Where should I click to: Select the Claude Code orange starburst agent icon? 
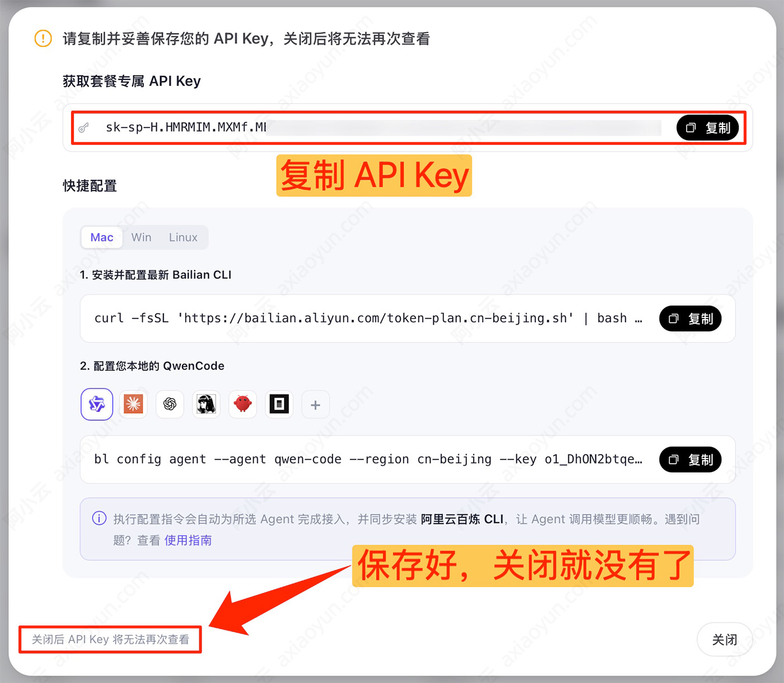click(133, 404)
